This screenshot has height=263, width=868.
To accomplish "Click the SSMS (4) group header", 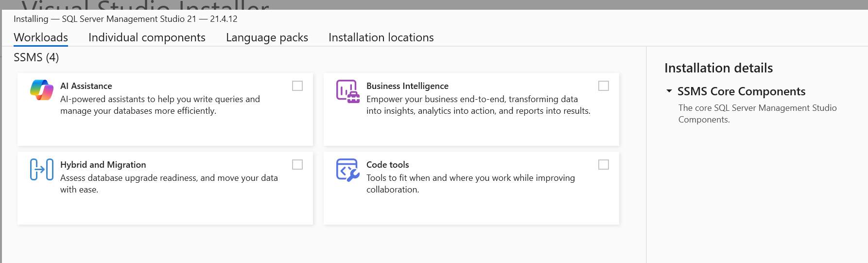I will (36, 57).
